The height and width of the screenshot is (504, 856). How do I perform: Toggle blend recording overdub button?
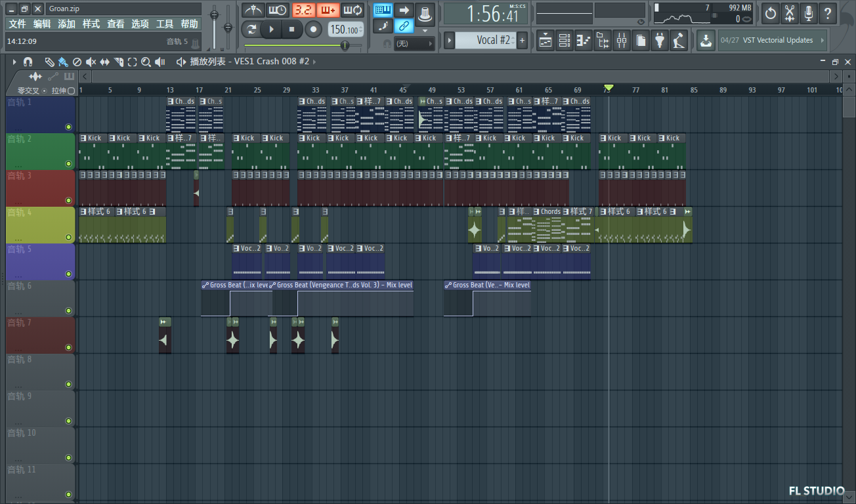click(x=328, y=10)
